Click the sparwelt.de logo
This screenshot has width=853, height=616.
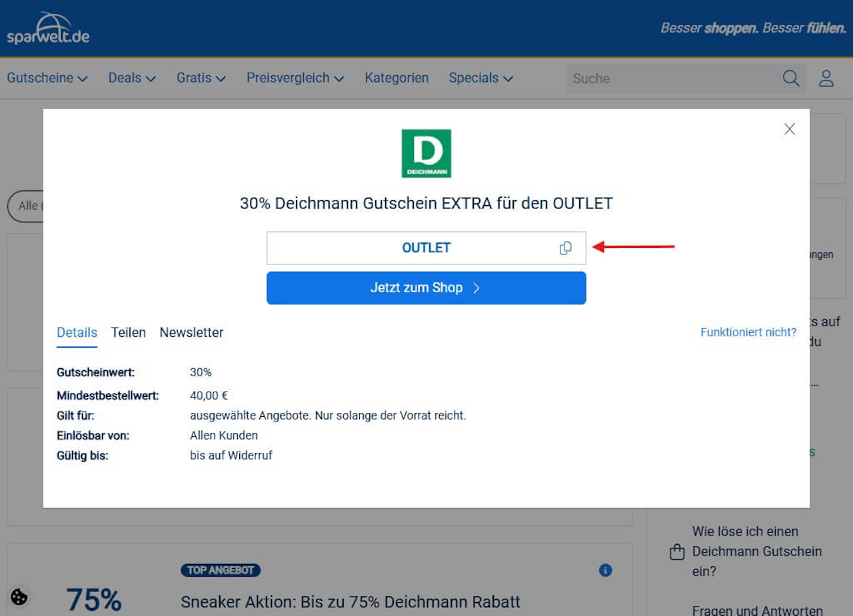click(48, 29)
